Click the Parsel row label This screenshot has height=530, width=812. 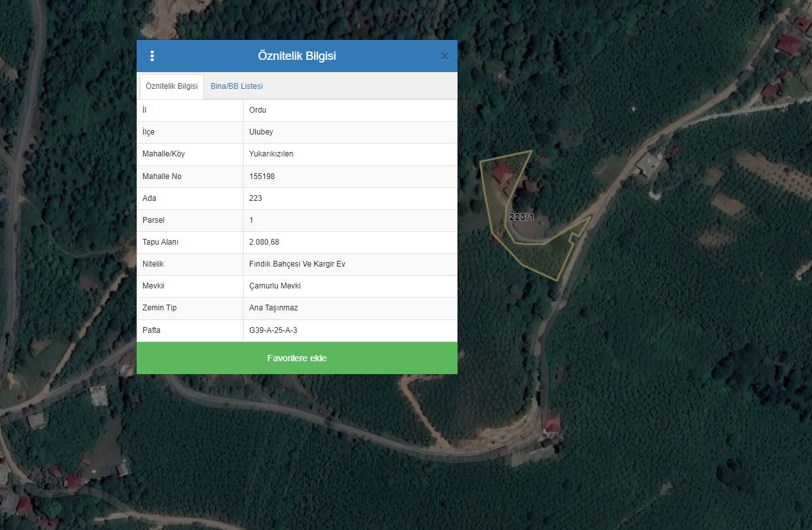(153, 220)
